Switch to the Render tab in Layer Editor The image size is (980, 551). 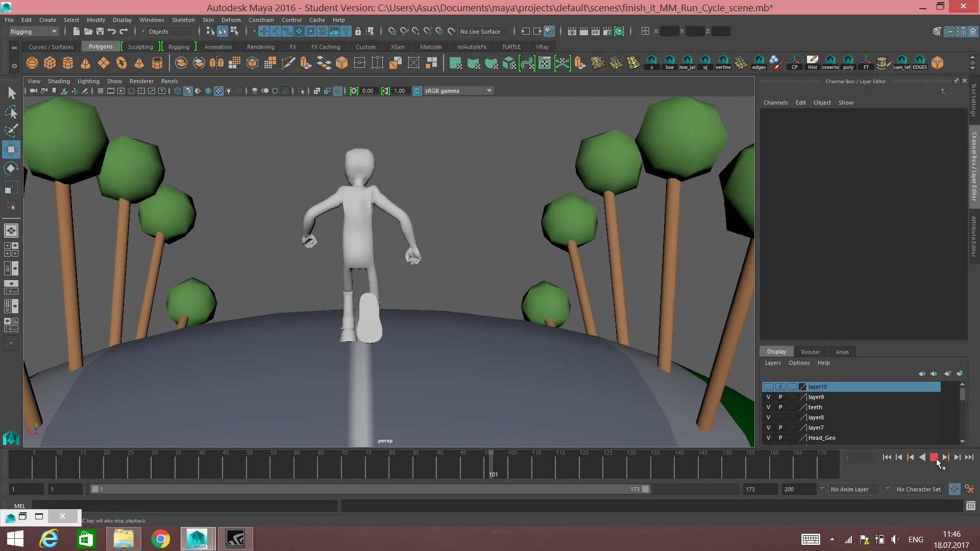click(x=811, y=352)
